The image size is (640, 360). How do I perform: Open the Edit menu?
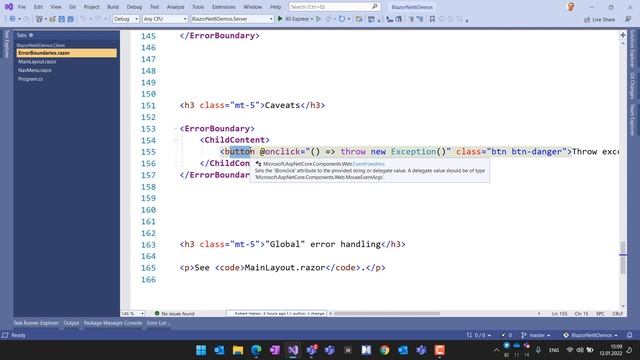38,7
